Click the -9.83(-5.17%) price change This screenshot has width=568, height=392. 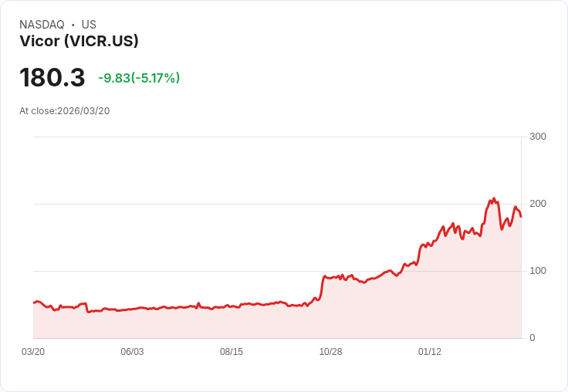point(139,78)
